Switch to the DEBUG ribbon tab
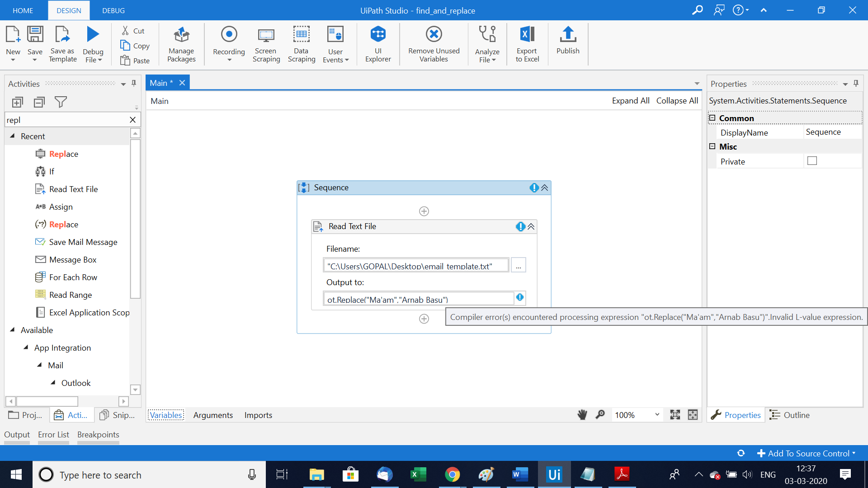The width and height of the screenshot is (868, 488). tap(113, 10)
